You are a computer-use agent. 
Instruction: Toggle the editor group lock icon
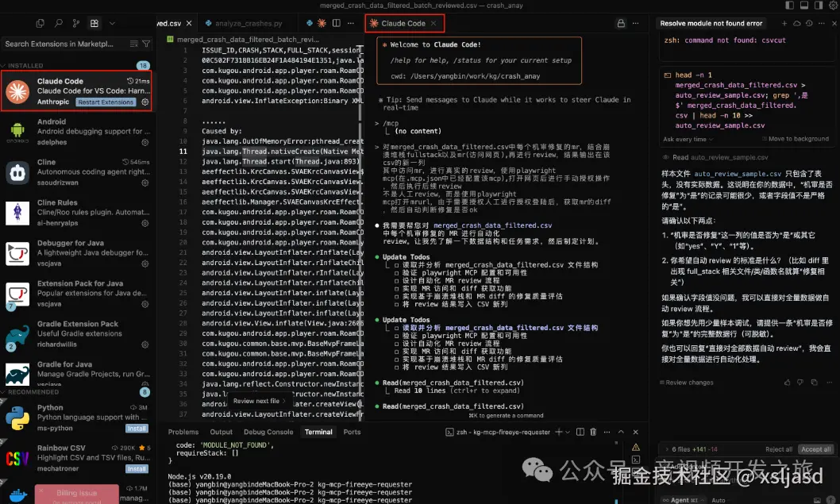[621, 24]
